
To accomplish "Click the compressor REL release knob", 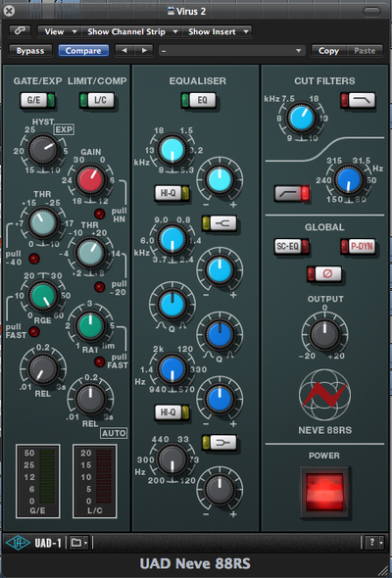I will 91,400.
